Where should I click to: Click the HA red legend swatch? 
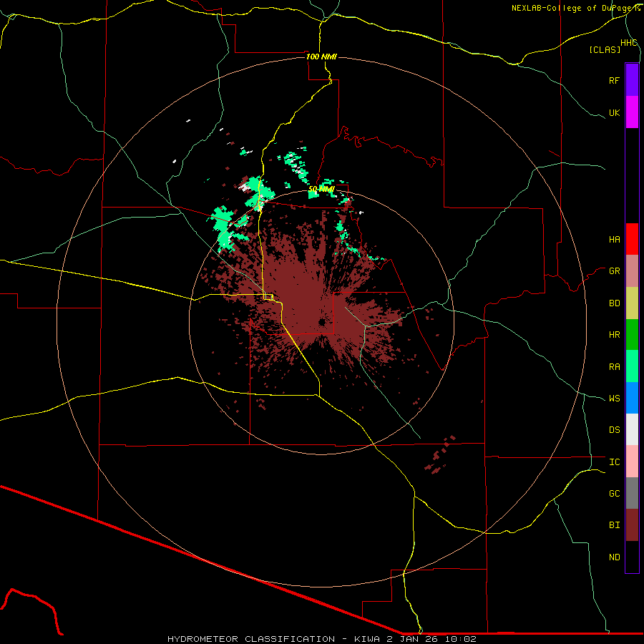coord(632,239)
